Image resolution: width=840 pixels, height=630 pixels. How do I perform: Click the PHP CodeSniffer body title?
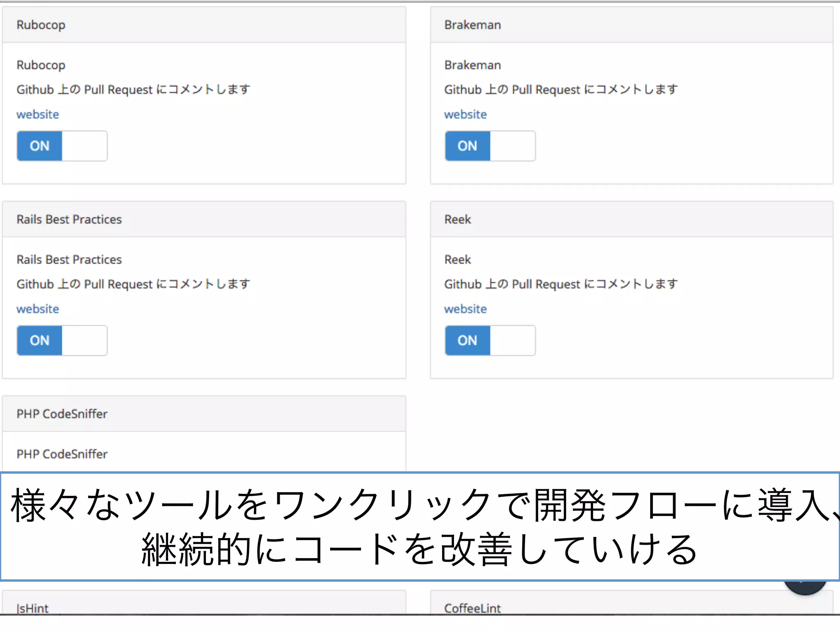click(62, 454)
